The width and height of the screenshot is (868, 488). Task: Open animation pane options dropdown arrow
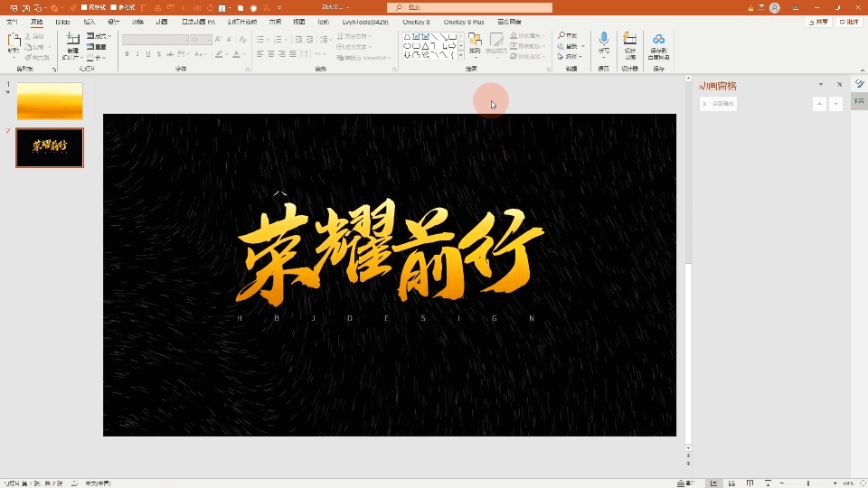[821, 85]
